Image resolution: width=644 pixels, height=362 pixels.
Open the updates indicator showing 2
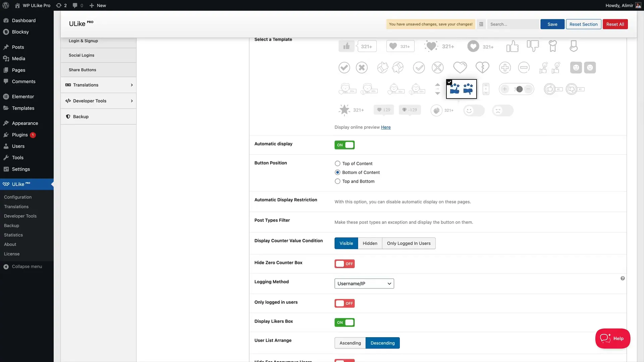[61, 5]
